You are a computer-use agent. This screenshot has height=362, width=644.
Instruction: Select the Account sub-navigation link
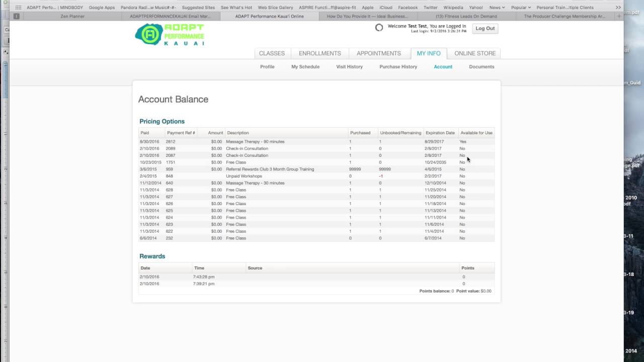[x=443, y=67]
